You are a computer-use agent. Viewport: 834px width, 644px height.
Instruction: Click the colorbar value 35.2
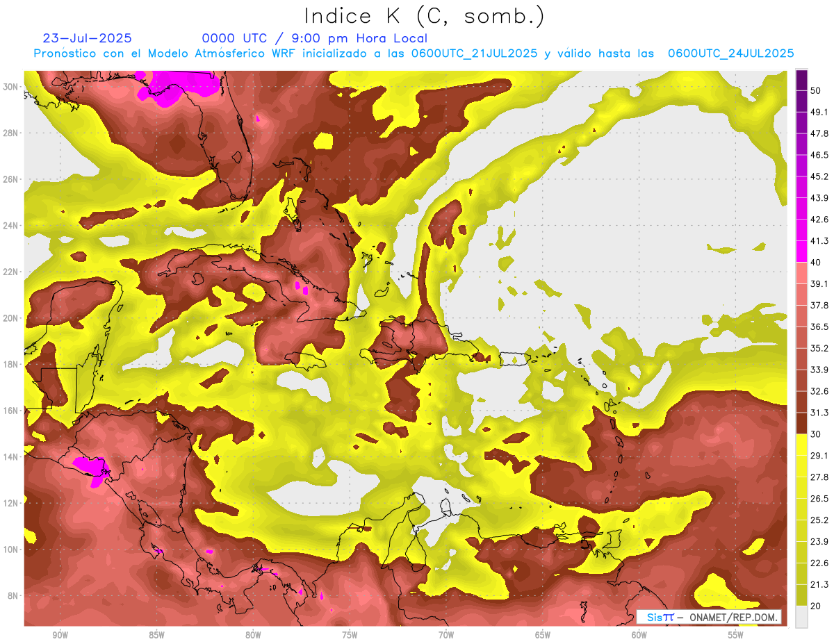tap(819, 349)
